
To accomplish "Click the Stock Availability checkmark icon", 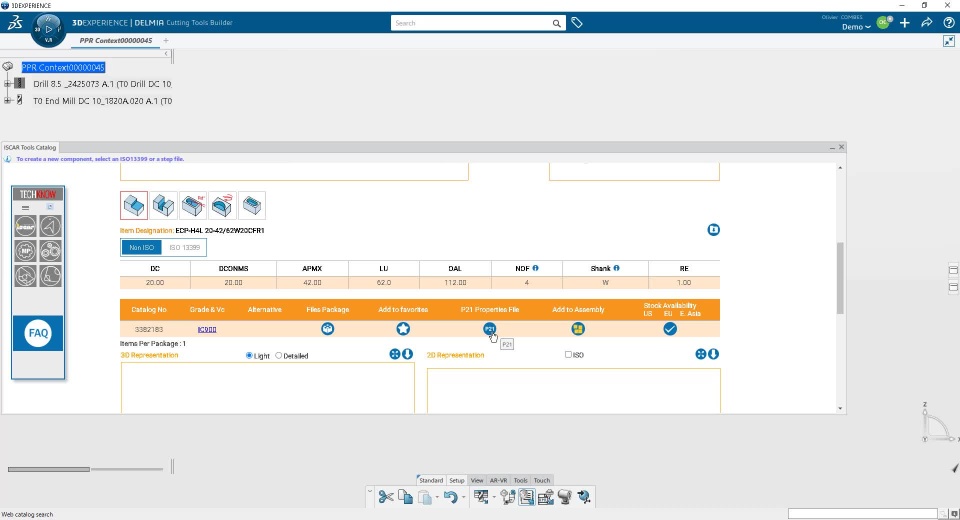I will pyautogui.click(x=670, y=329).
